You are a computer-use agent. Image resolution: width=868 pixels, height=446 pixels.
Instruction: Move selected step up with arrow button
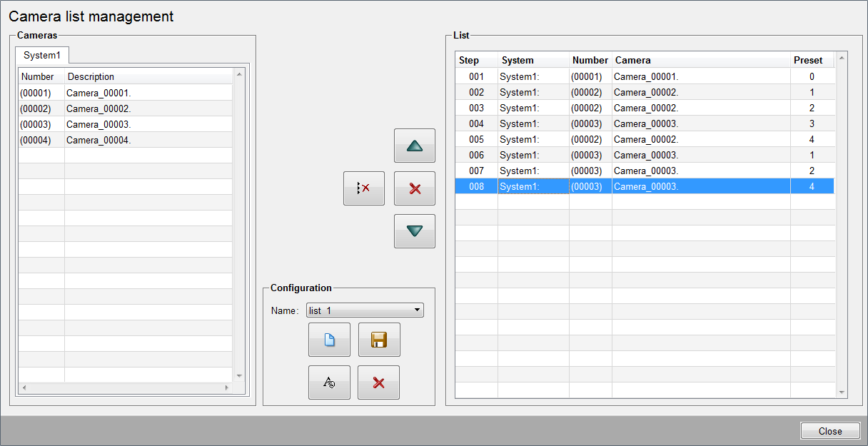click(x=414, y=146)
